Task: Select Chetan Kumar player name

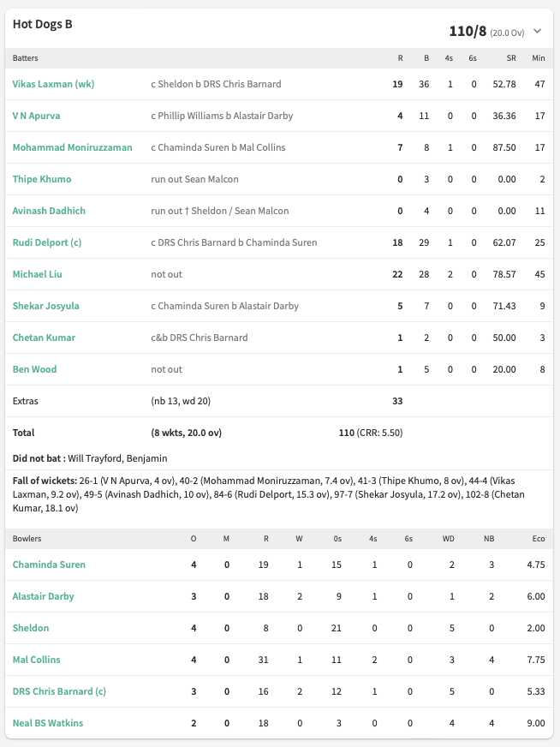Action: tap(44, 338)
